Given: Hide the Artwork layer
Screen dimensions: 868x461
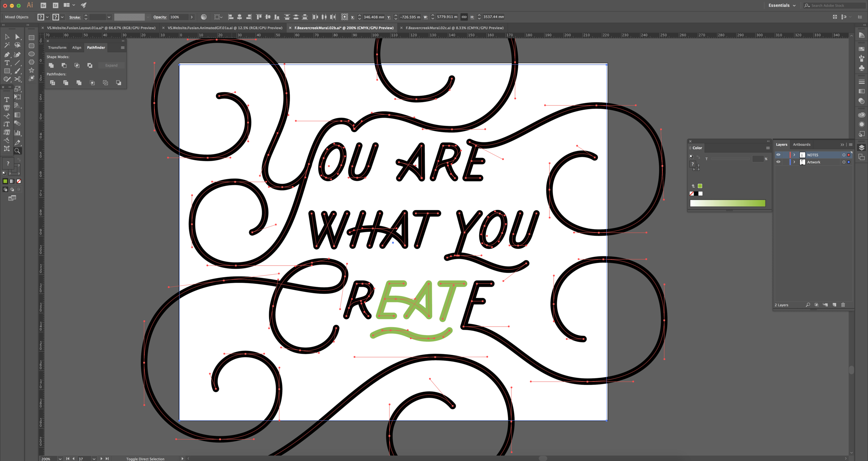Looking at the screenshot, I should [x=778, y=162].
